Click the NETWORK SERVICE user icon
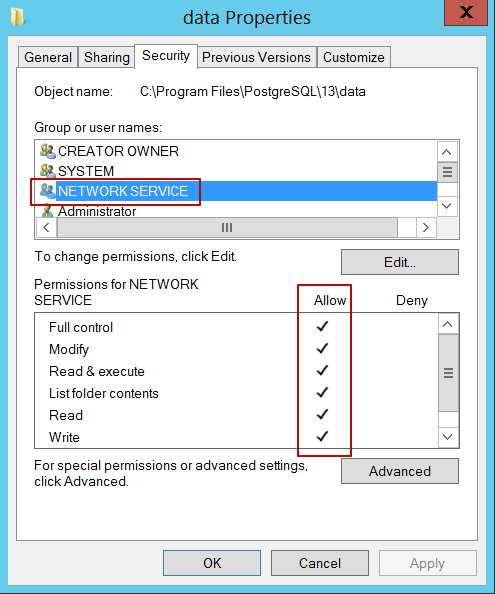The height and width of the screenshot is (594, 495). coord(48,191)
